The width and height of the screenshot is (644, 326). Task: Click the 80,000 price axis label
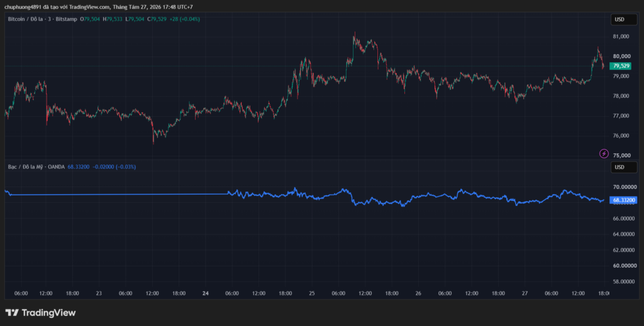621,56
